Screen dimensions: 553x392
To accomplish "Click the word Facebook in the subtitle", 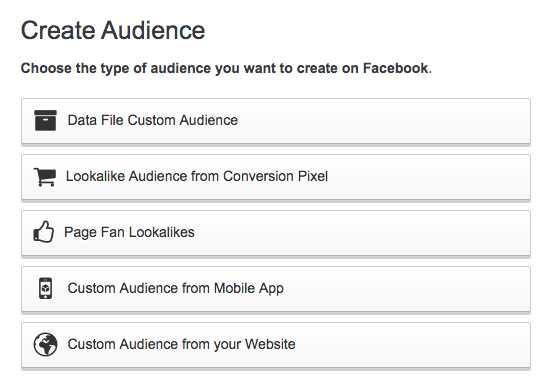I will [395, 68].
